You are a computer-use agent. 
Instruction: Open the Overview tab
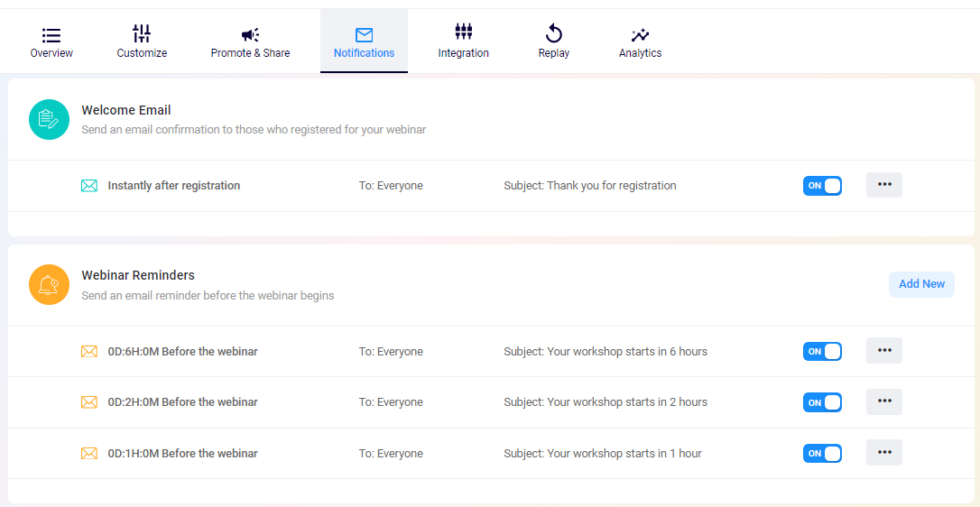pos(51,42)
